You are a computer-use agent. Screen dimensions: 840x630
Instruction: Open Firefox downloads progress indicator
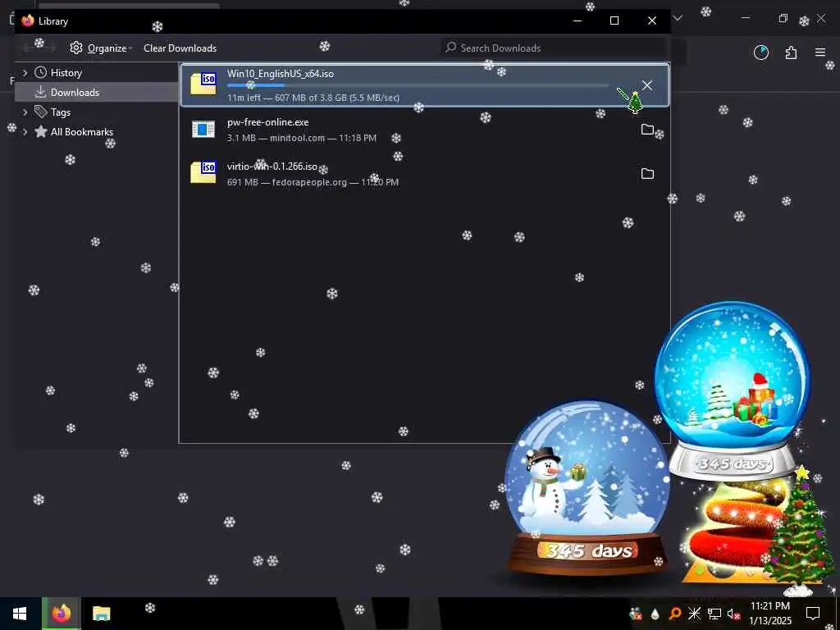pyautogui.click(x=761, y=52)
